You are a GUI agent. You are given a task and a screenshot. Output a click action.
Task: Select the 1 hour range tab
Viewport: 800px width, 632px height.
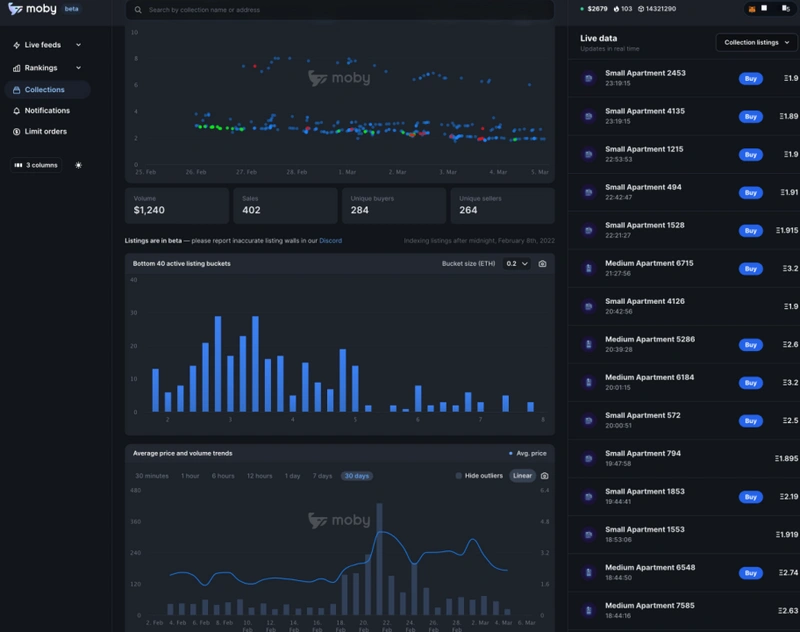(x=190, y=476)
